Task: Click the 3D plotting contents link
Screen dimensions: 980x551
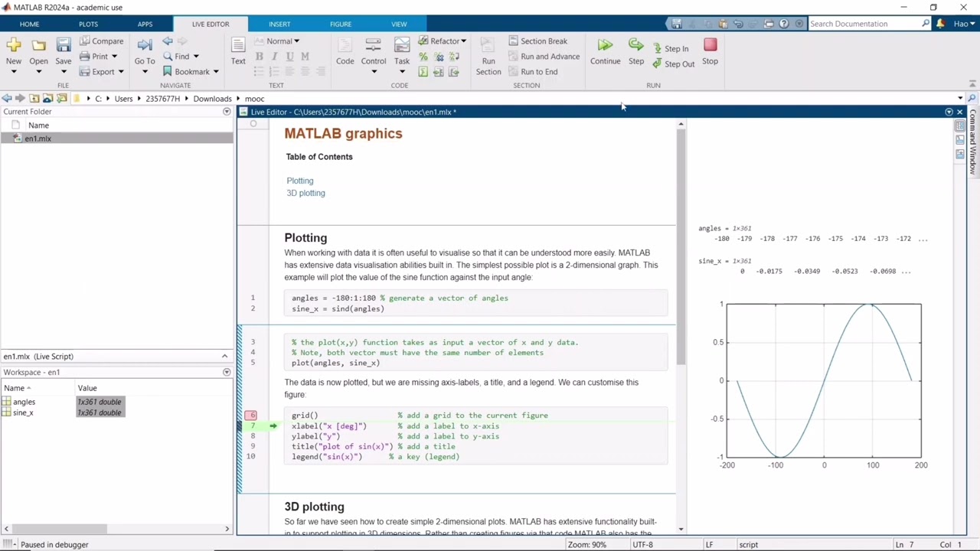Action: tap(305, 193)
